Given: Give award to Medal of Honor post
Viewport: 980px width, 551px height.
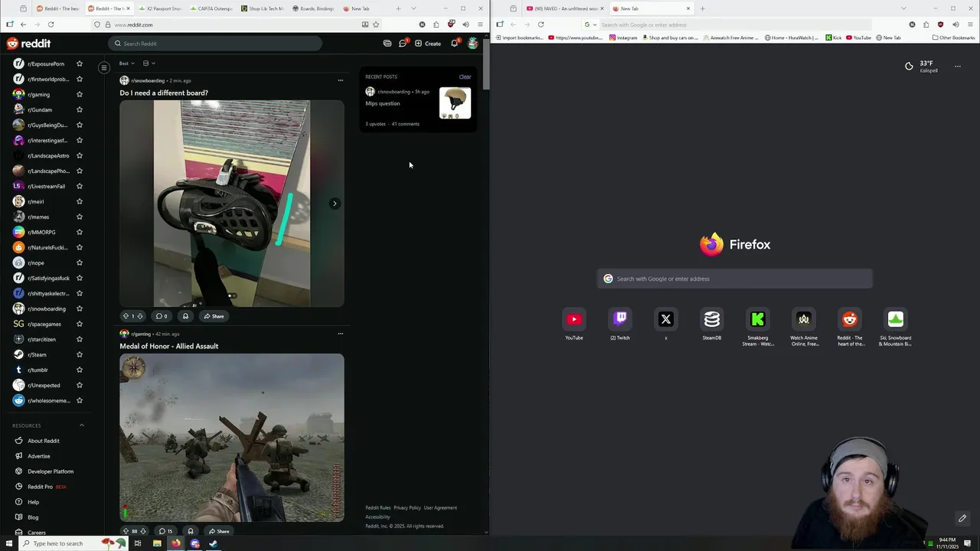Looking at the screenshot, I should 191,531.
